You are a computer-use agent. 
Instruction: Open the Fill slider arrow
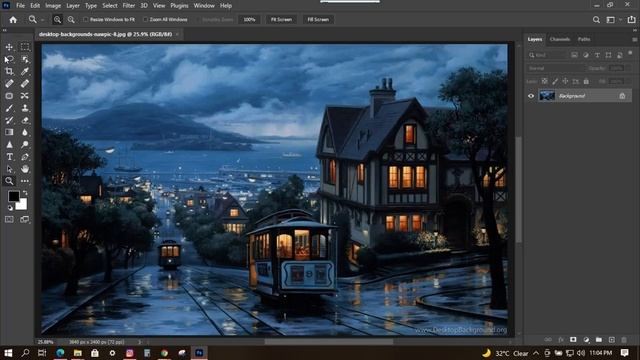[x=629, y=82]
